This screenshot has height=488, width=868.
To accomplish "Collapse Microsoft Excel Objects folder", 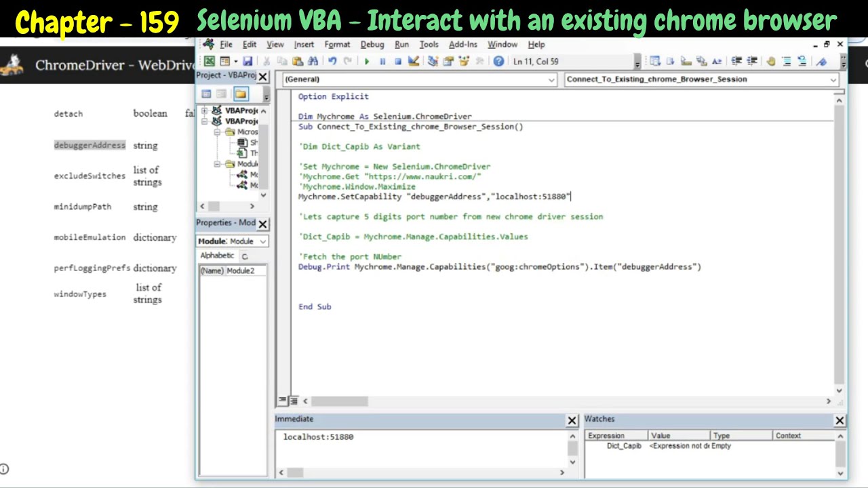I will tap(218, 132).
